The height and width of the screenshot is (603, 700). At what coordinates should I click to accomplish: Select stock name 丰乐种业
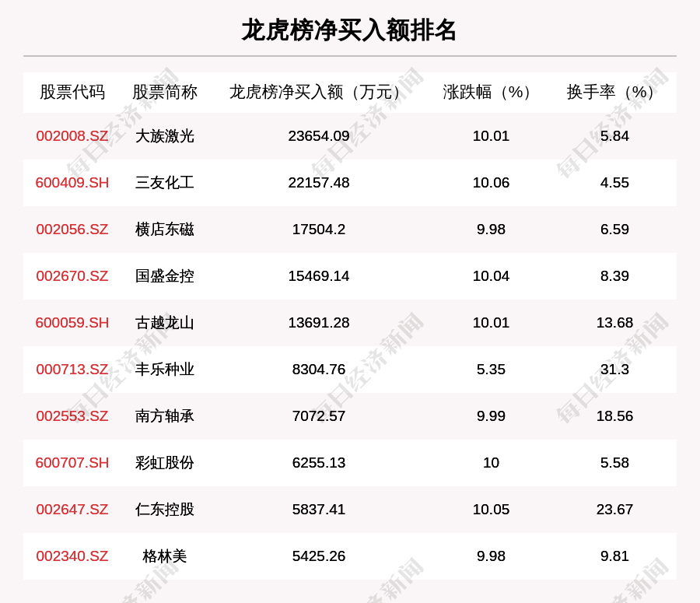click(x=165, y=370)
